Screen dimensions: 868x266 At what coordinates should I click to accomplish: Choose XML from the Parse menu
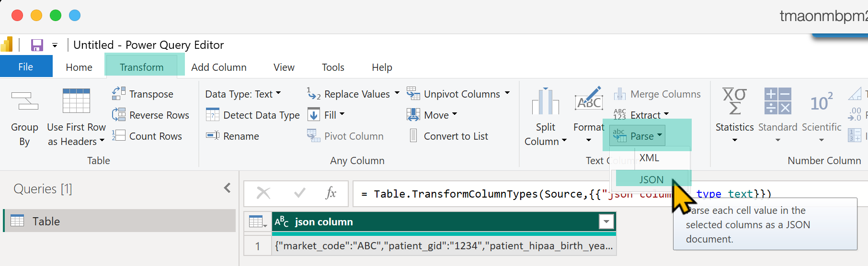[x=650, y=158]
